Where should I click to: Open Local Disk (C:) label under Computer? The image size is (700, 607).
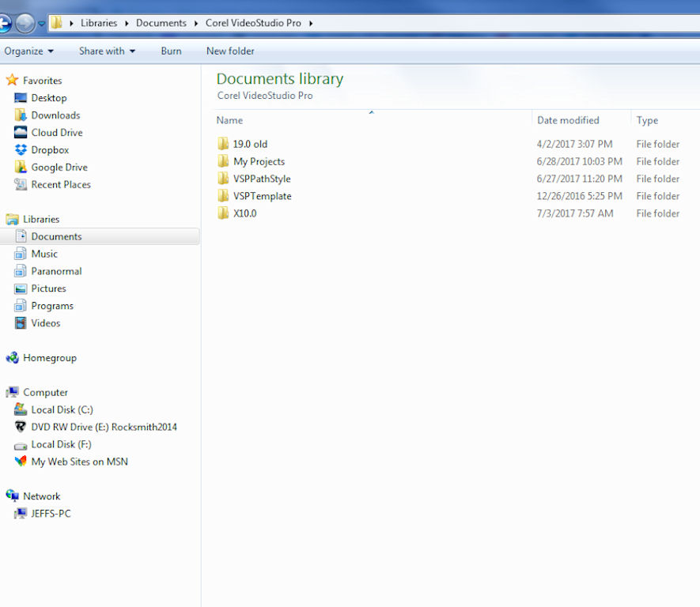point(62,409)
